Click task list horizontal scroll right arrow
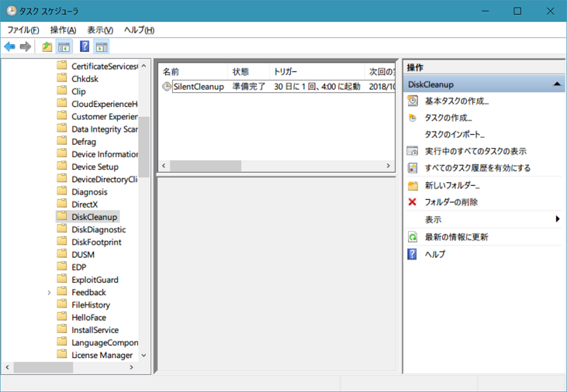567x392 pixels. click(x=389, y=166)
